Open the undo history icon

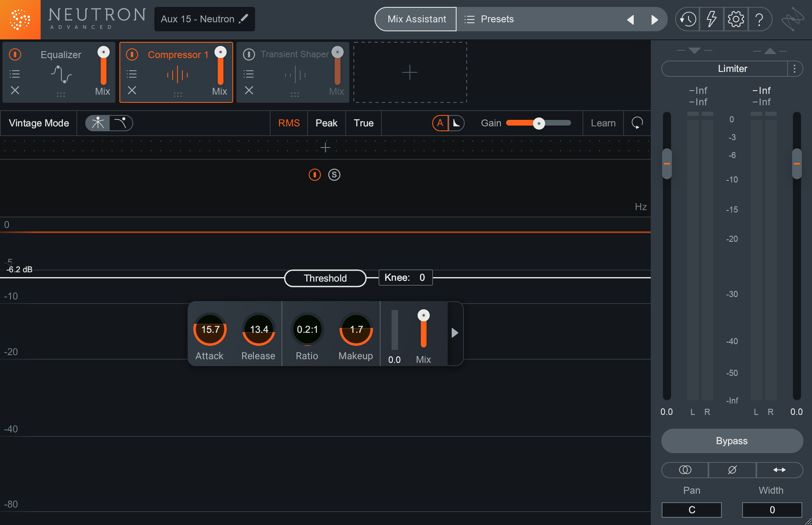(x=688, y=19)
